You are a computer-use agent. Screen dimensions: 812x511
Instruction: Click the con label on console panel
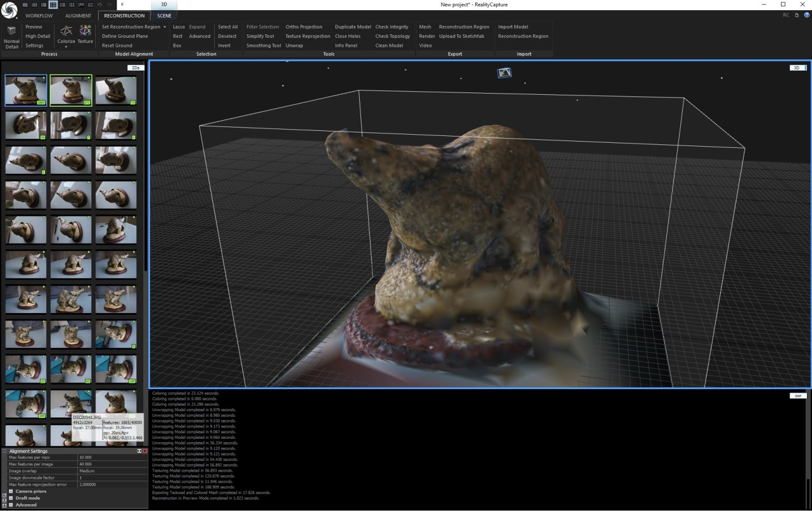click(798, 396)
